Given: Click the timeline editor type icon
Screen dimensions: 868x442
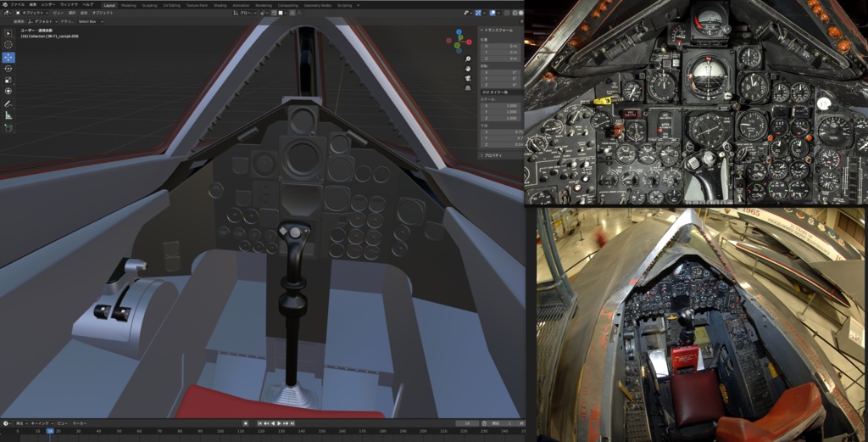Looking at the screenshot, I should [6, 423].
